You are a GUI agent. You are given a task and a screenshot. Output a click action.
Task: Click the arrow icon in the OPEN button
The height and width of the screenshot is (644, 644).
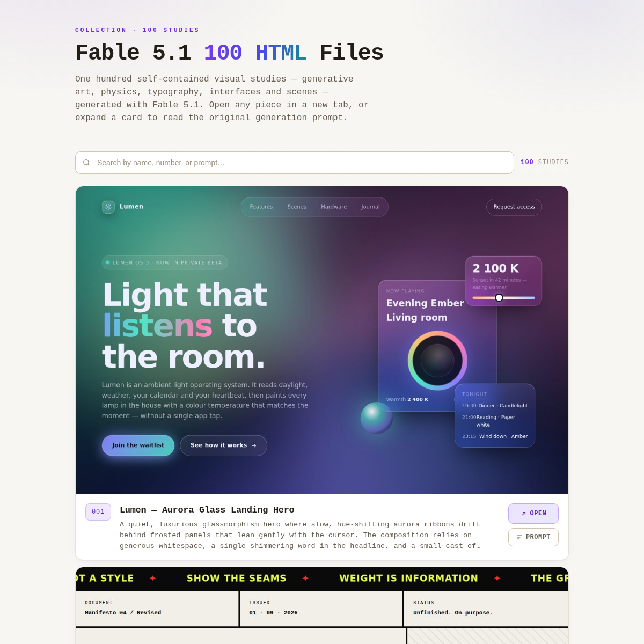524,514
